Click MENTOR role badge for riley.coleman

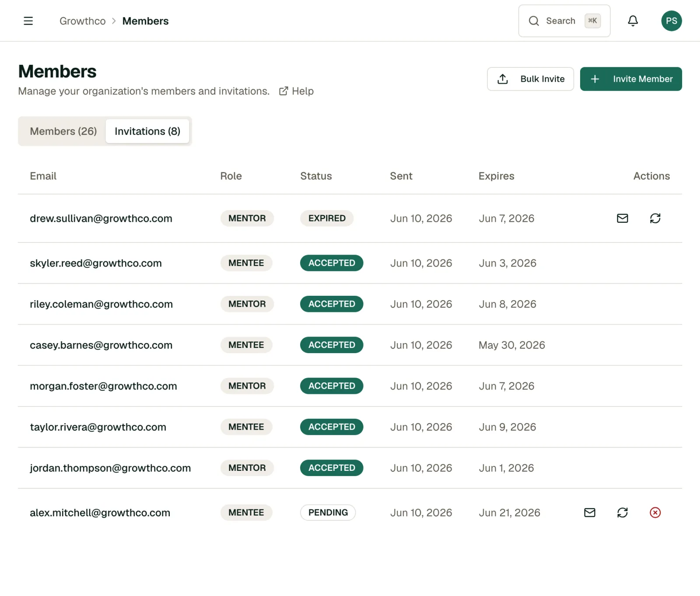click(247, 304)
